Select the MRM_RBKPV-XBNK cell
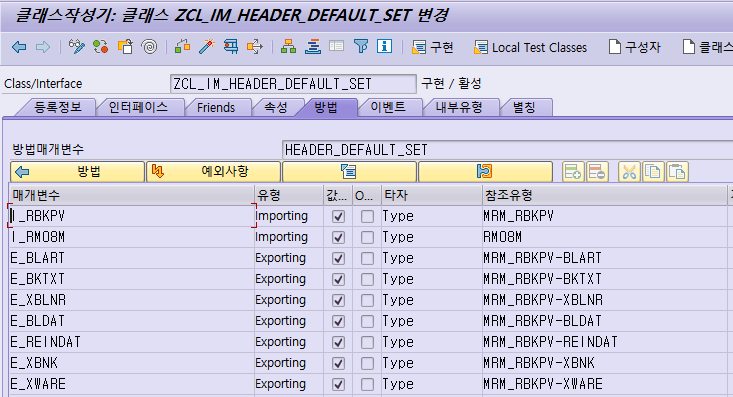Image resolution: width=733 pixels, height=397 pixels. (604, 363)
